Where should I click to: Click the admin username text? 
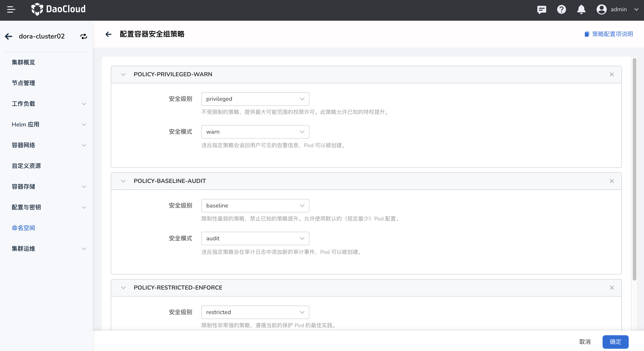coord(619,9)
